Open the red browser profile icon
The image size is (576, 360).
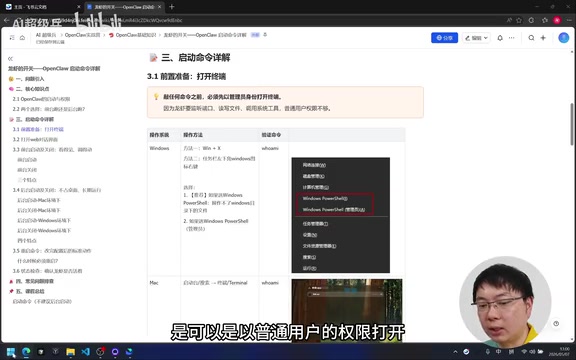click(557, 20)
